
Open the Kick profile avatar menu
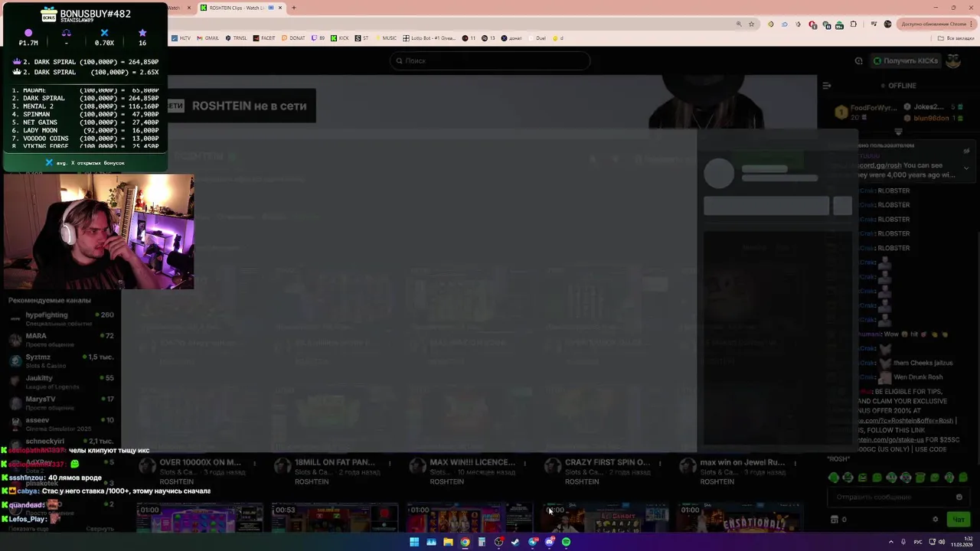coord(953,60)
